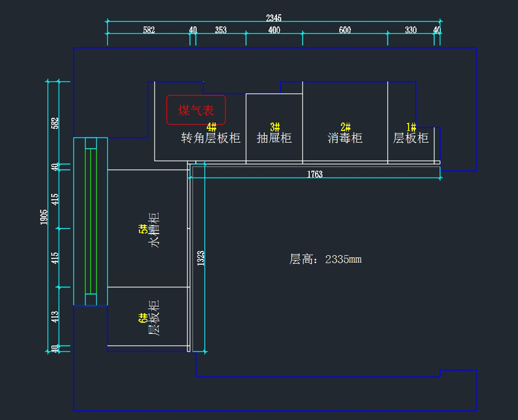Click the 5# 水槽柜 sink cabinet label
518x420 pixels.
click(x=154, y=230)
